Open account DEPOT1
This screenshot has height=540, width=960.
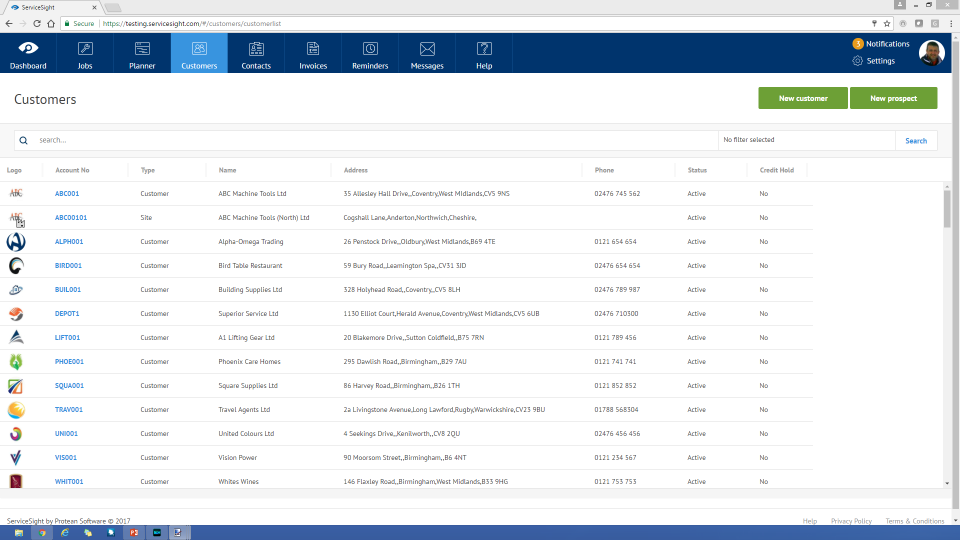(67, 313)
